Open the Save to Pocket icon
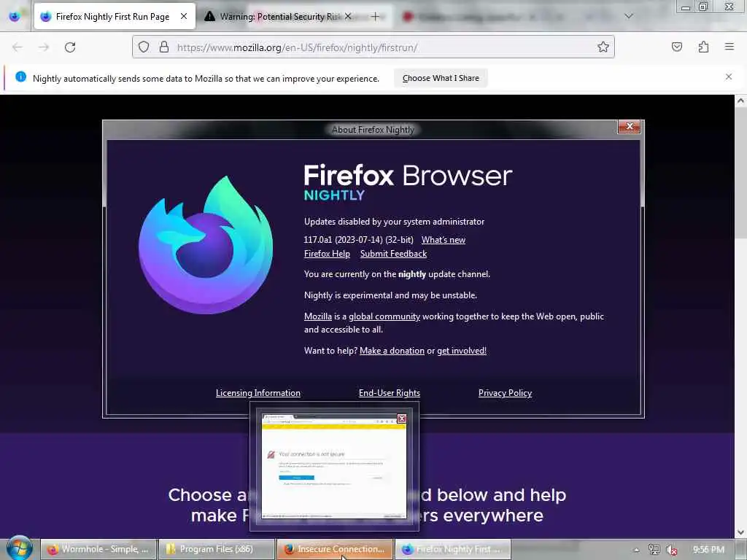The image size is (747, 560). pyautogui.click(x=677, y=47)
